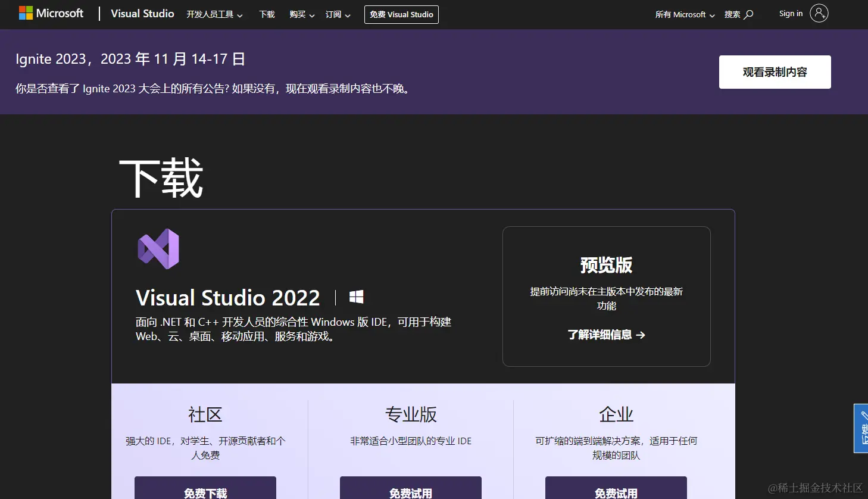
Task: Follow the 了解详细信息 link
Action: pos(606,335)
